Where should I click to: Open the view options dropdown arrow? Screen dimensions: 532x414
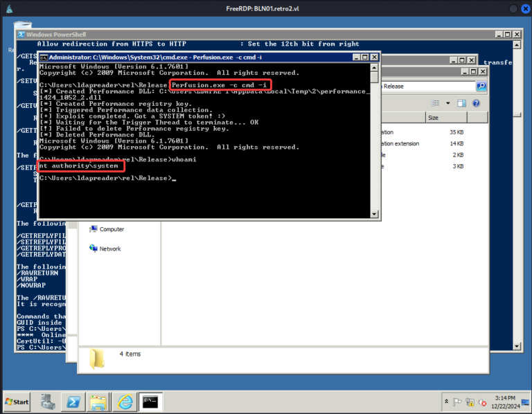point(448,103)
